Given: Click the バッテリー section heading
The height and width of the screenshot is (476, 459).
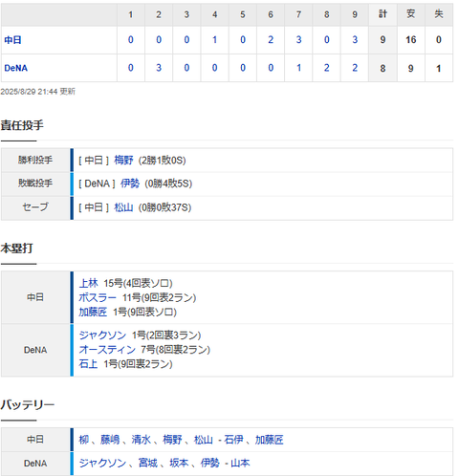Looking at the screenshot, I should coord(28,404).
